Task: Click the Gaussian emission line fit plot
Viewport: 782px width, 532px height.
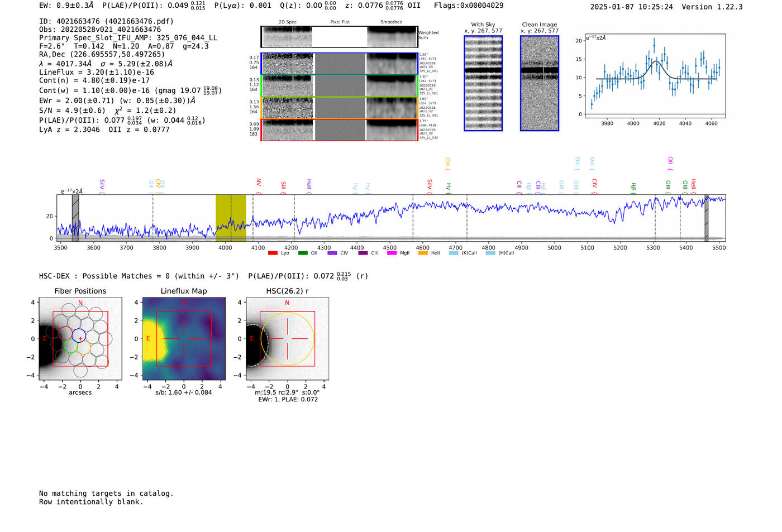Action: pos(655,76)
